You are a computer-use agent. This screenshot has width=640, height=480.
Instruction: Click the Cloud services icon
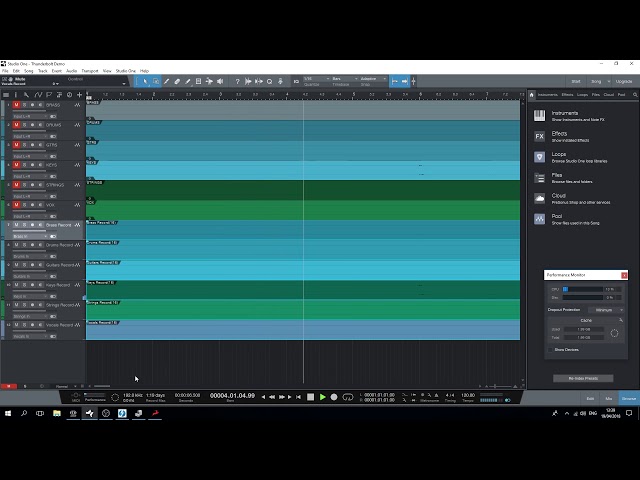coord(540,198)
